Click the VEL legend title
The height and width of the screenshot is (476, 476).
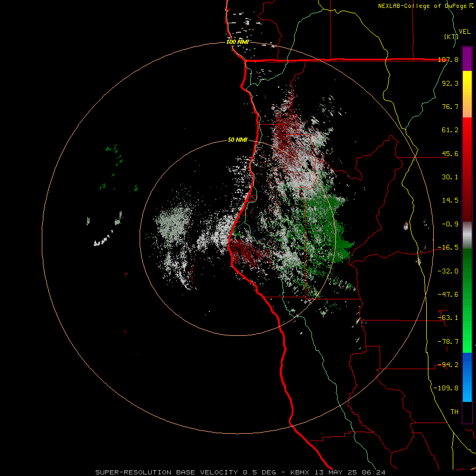tap(464, 31)
